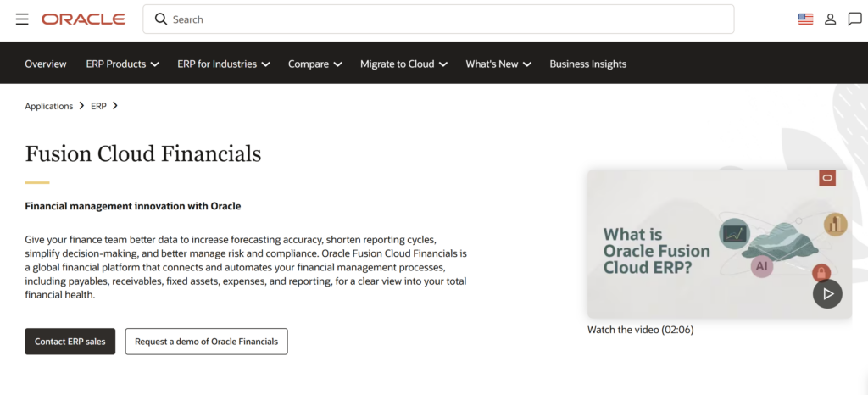Play the Fusion Cloud ERP video
Viewport: 868px width, 395px height.
point(827,294)
